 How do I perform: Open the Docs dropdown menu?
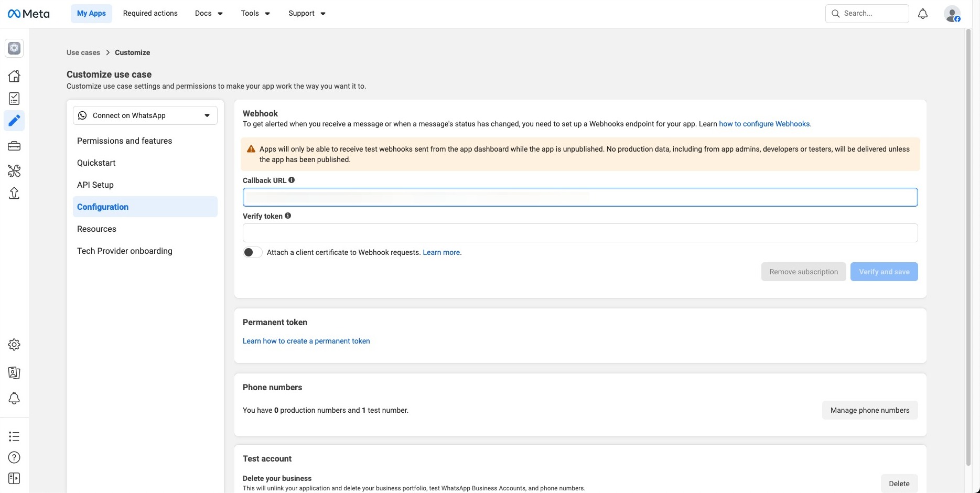pyautogui.click(x=209, y=14)
